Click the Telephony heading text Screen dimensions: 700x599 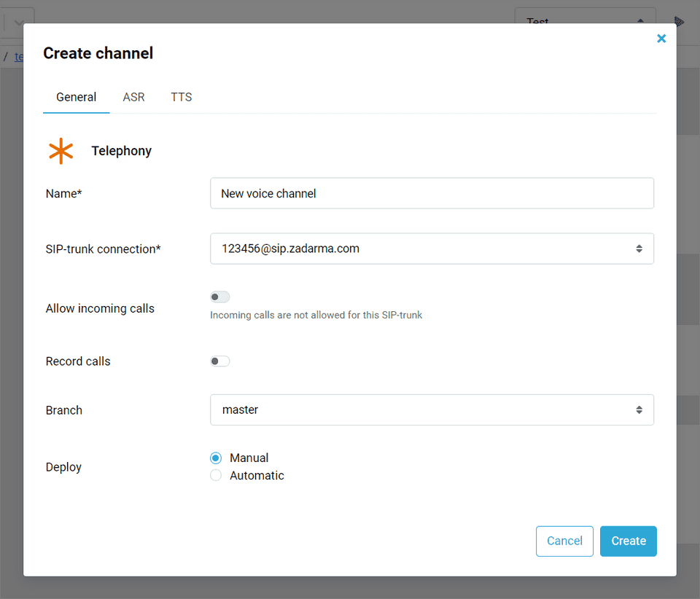122,151
